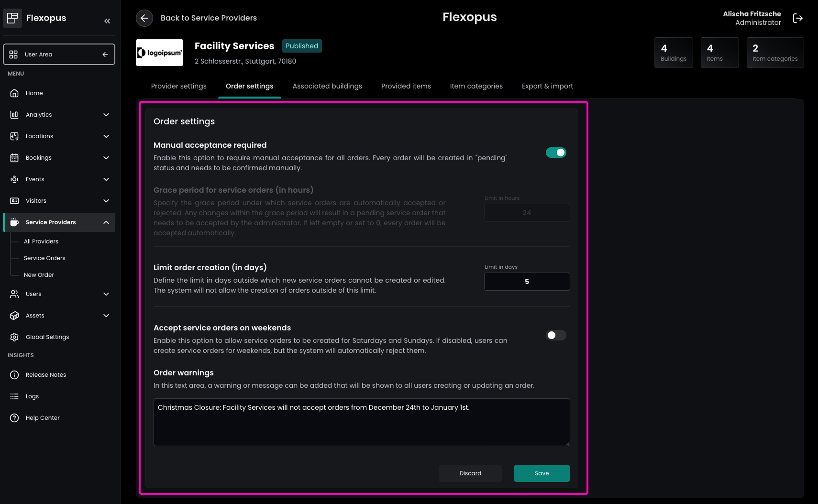
Task: Discard order settings changes
Action: coord(470,473)
